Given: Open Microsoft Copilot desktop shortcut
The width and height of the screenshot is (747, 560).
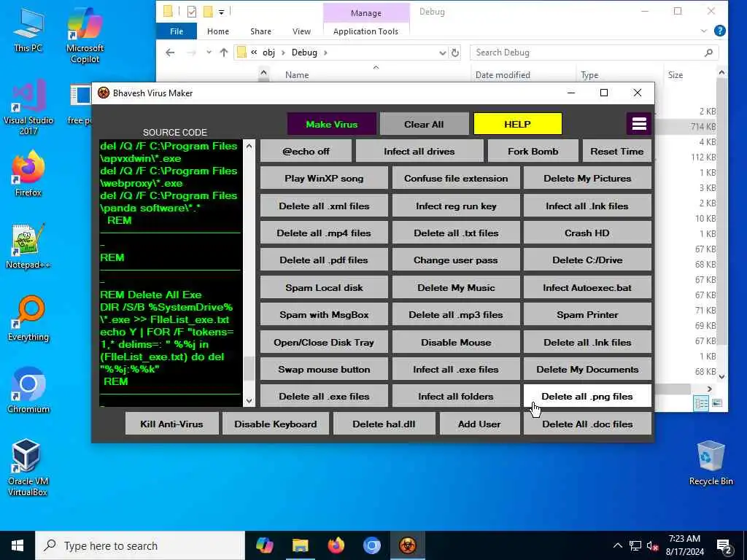Looking at the screenshot, I should click(x=85, y=36).
